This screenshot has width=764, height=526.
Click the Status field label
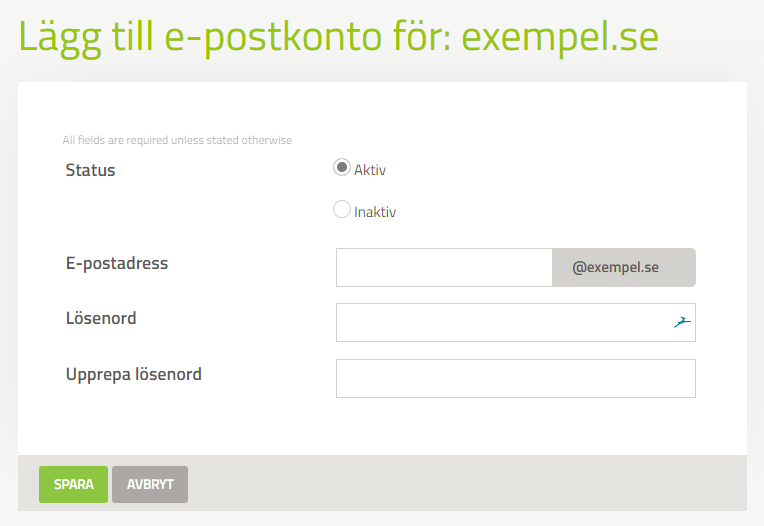click(x=90, y=170)
